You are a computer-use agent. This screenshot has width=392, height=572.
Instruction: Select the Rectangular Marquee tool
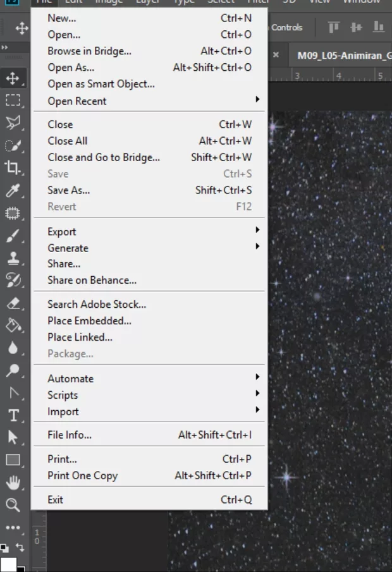coord(13,100)
